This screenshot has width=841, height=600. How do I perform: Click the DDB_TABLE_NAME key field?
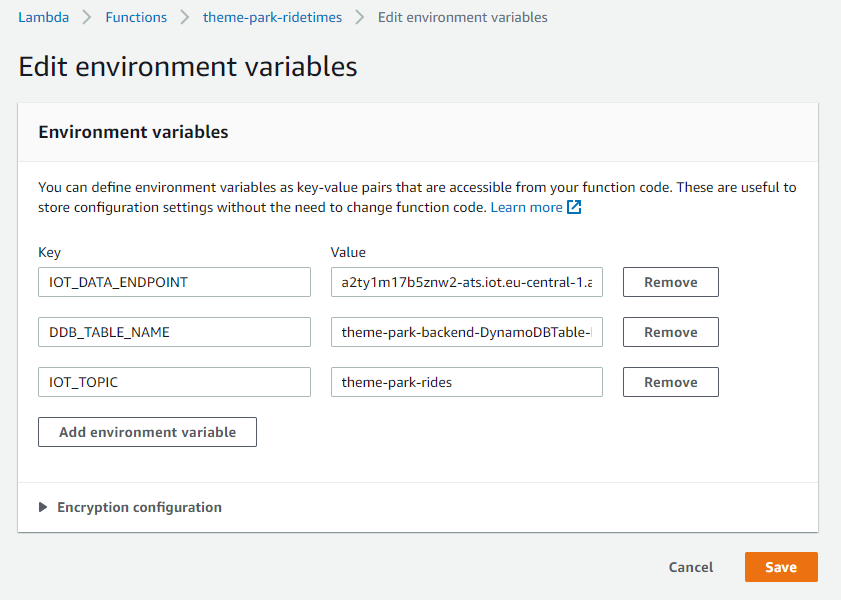[174, 331]
